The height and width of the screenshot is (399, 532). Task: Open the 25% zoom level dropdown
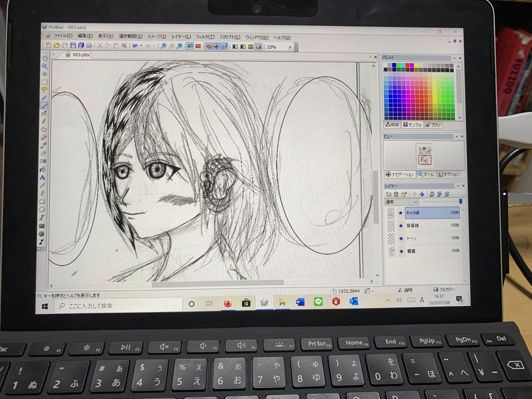[290, 47]
